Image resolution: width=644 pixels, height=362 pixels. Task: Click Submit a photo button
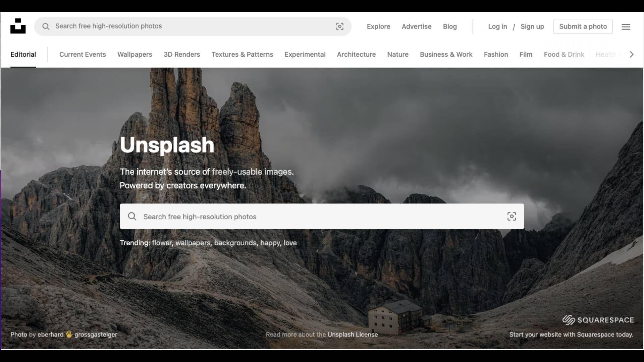[583, 26]
